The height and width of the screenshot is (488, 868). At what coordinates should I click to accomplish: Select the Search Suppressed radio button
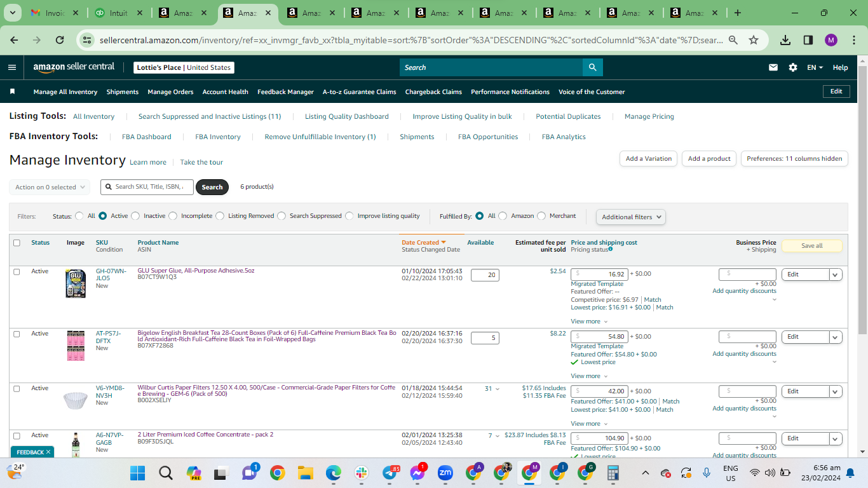[281, 216]
